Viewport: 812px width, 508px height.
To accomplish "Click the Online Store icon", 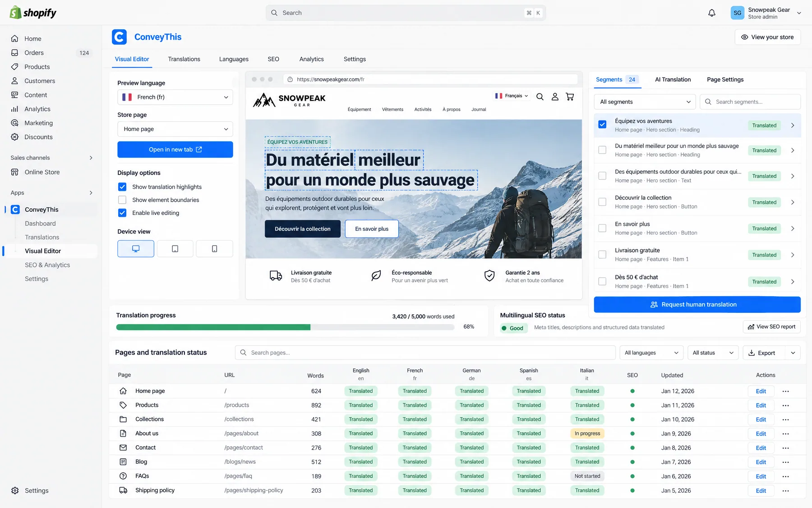I will (15, 172).
